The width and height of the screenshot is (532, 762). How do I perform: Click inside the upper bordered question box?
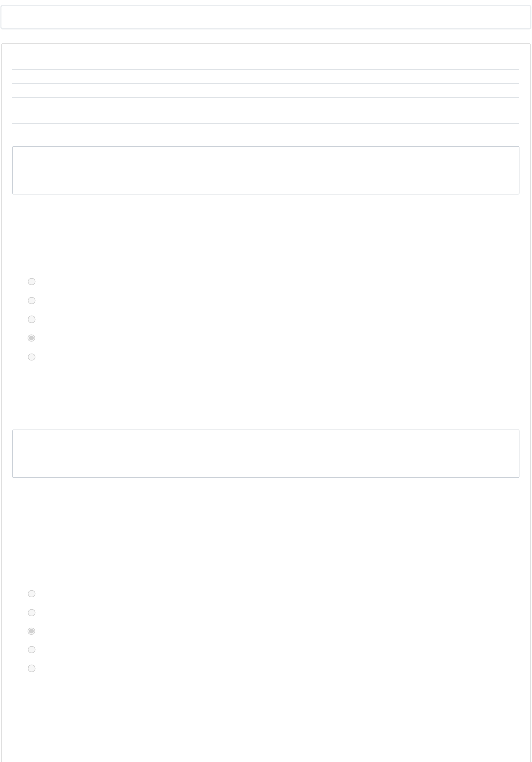point(266,170)
